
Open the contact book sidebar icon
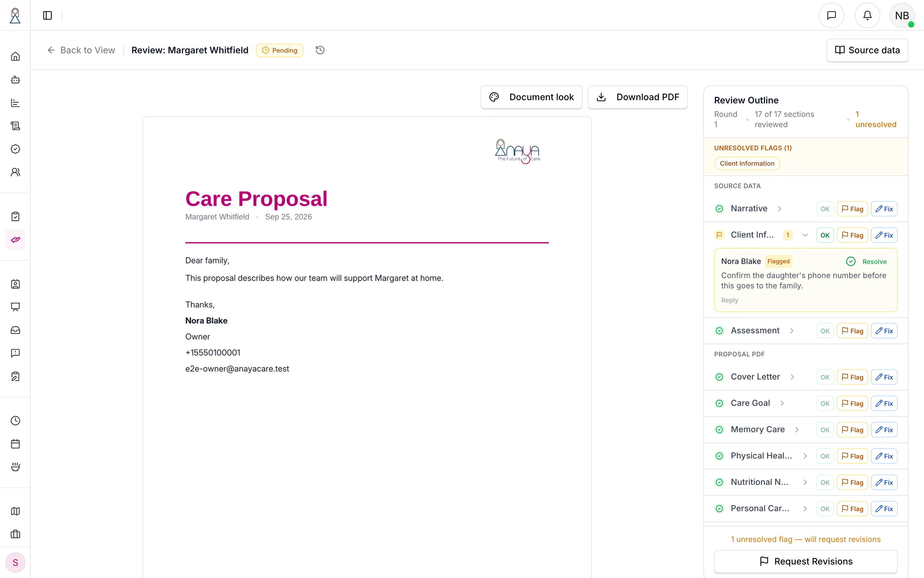click(15, 284)
